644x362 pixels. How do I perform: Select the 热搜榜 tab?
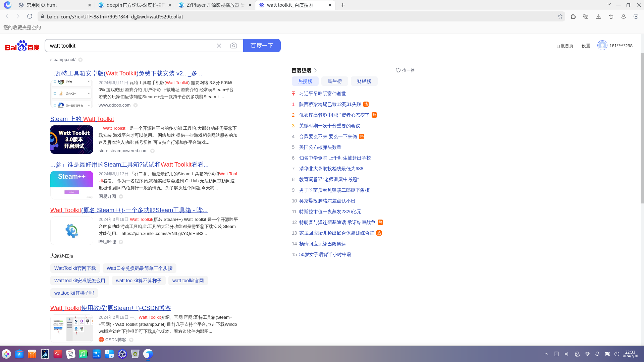[x=305, y=81]
